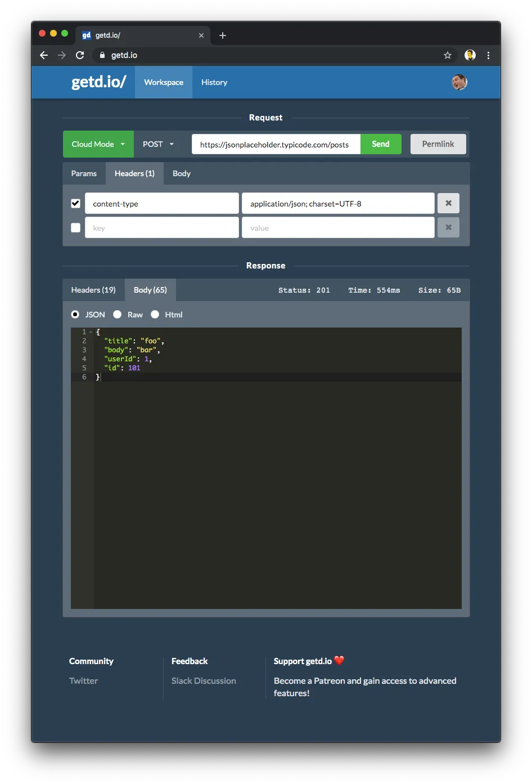Remove the content-type header with its X icon

point(448,203)
